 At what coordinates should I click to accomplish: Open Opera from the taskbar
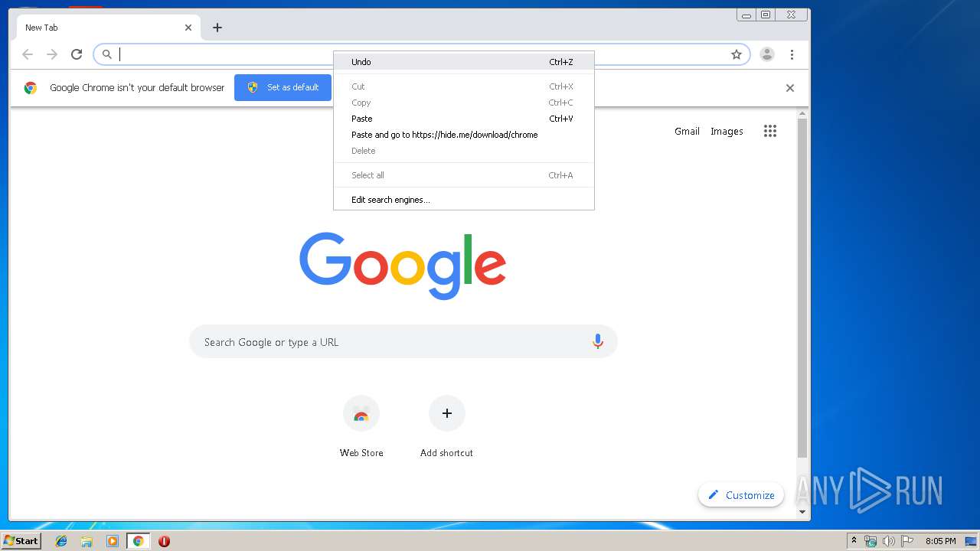[x=164, y=541]
